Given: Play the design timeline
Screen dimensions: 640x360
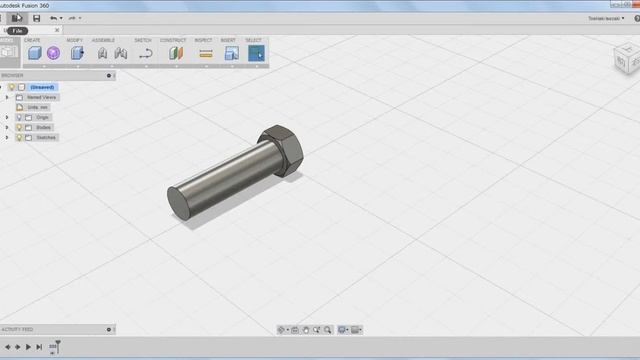Looking at the screenshot, I should [28, 347].
